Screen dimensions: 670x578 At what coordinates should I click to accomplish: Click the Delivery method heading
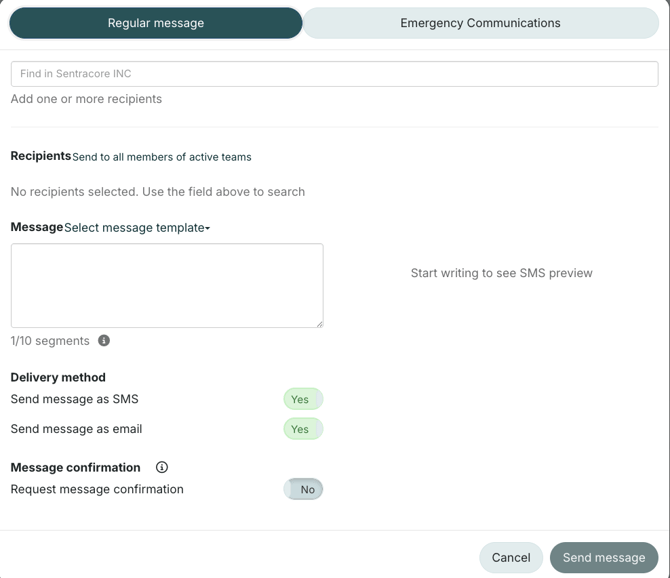[58, 377]
